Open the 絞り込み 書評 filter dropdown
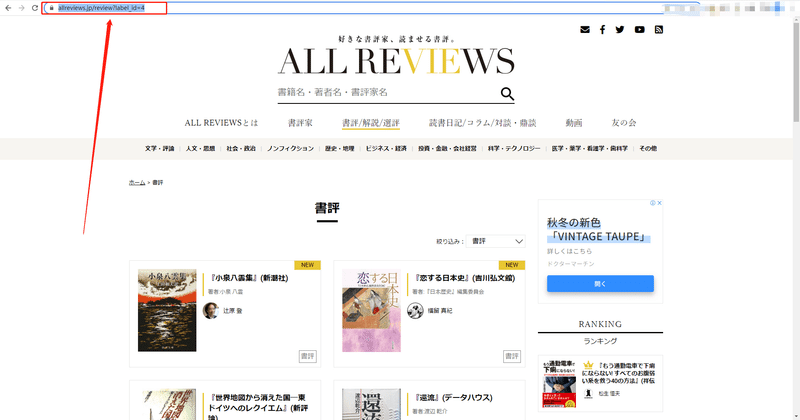Viewport: 800px width, 420px height. (495, 241)
